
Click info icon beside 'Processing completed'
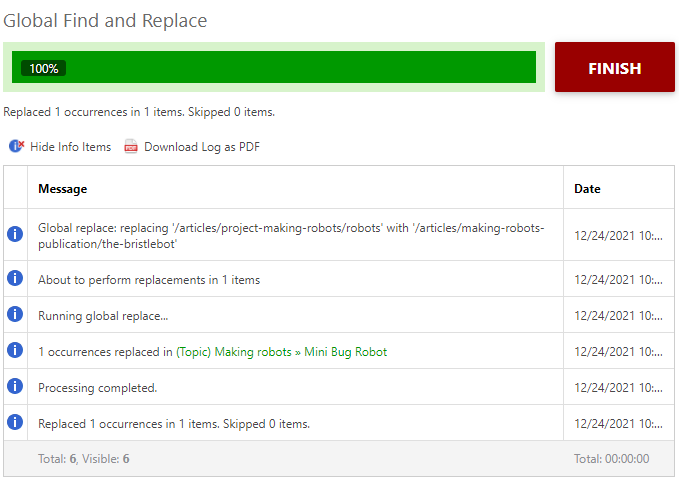[x=15, y=386]
